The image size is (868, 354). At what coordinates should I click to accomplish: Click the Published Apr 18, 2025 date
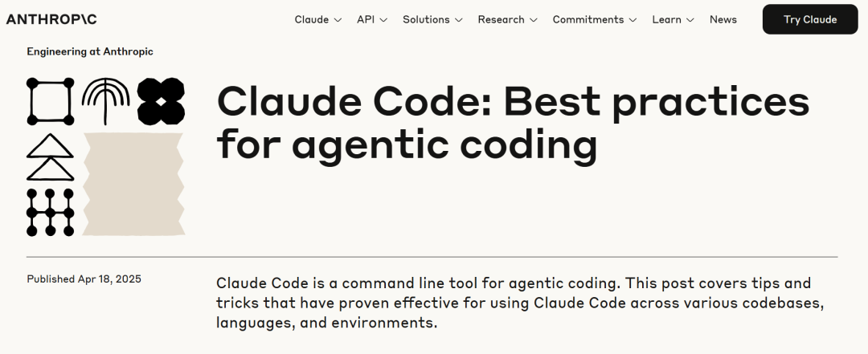coord(84,279)
